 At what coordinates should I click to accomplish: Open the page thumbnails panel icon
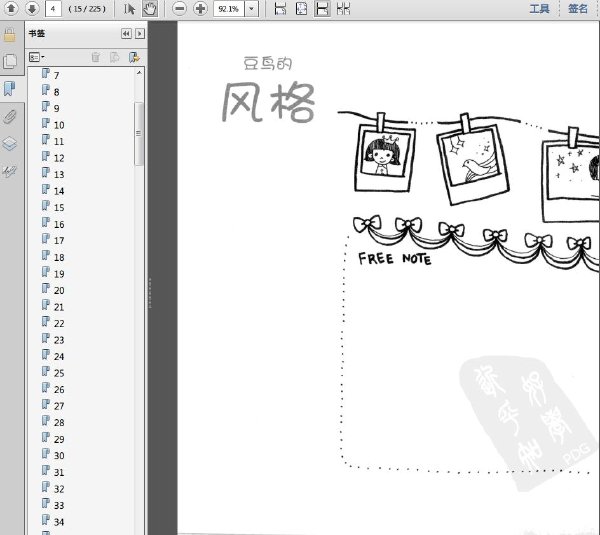pyautogui.click(x=10, y=61)
